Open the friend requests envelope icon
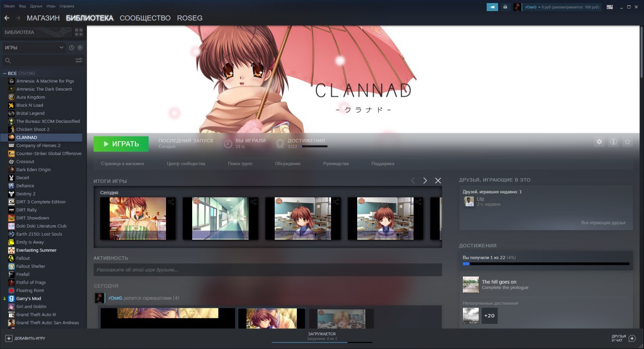The image size is (644, 349). pyautogui.click(x=505, y=7)
